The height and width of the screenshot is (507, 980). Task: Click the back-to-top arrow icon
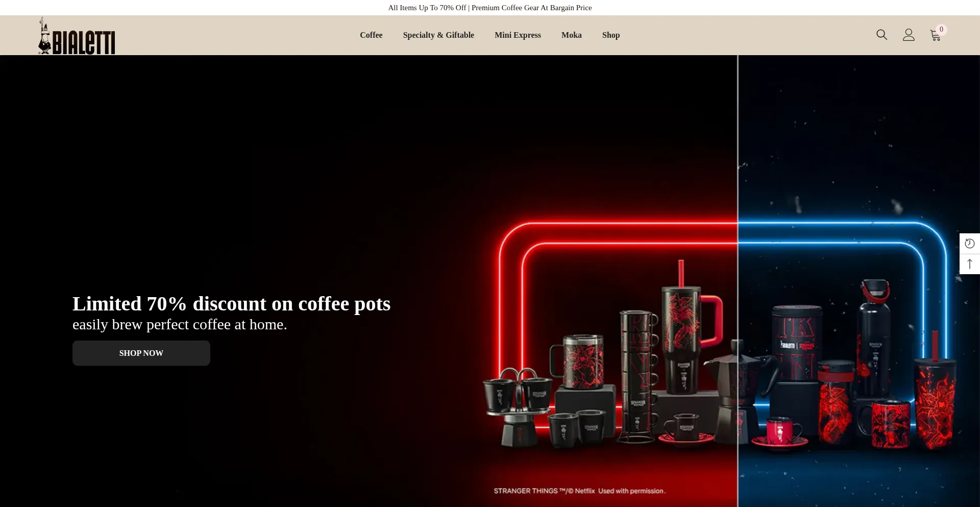pyautogui.click(x=970, y=264)
